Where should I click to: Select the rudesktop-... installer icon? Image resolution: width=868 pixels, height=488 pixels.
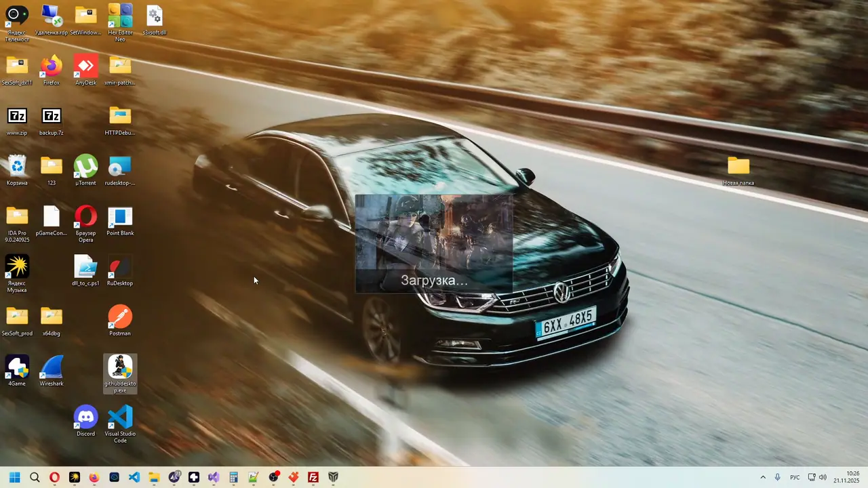120,171
